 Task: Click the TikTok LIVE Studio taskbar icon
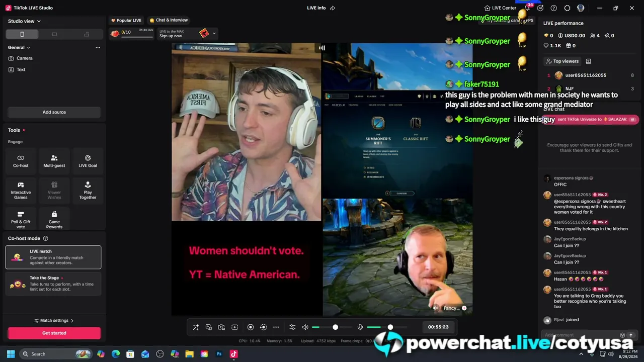coord(233,354)
